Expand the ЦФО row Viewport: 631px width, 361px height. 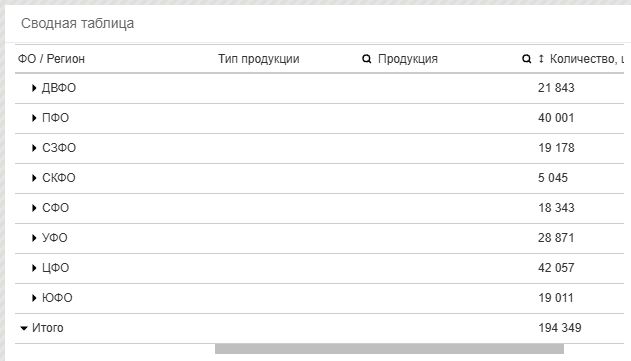(34, 268)
